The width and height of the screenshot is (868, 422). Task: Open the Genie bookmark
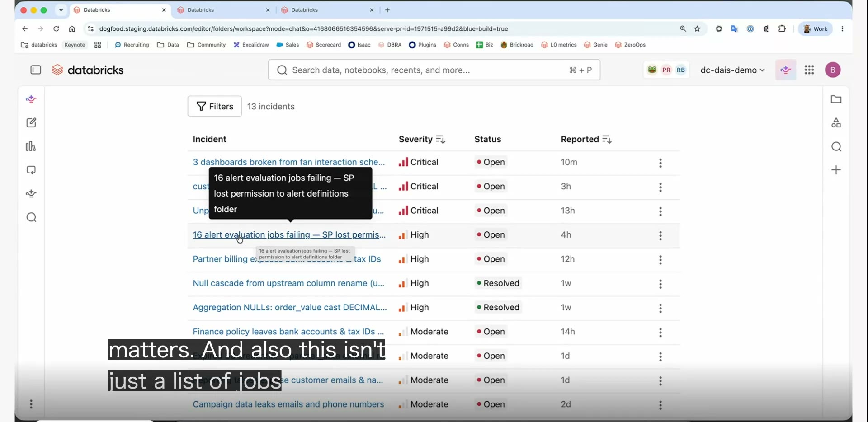click(x=596, y=45)
